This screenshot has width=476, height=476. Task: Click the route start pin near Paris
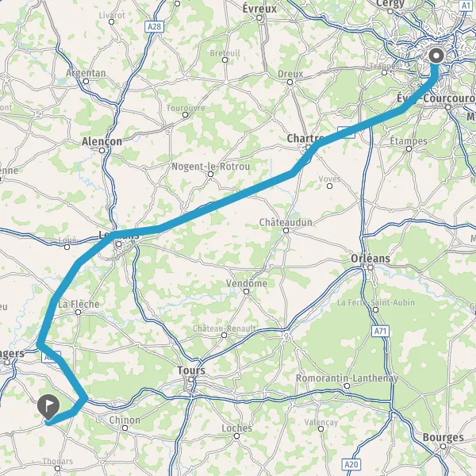pyautogui.click(x=436, y=56)
